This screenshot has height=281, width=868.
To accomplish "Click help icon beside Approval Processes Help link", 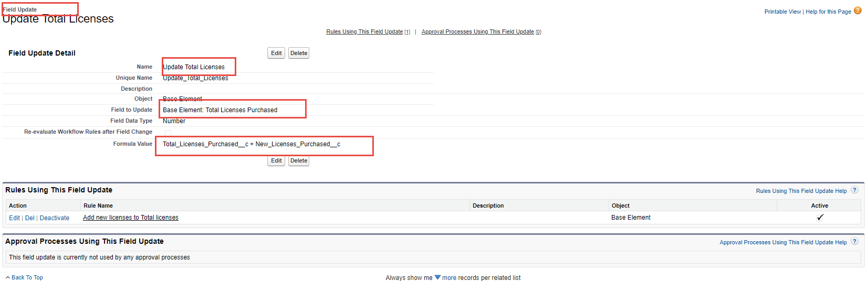I will [854, 242].
